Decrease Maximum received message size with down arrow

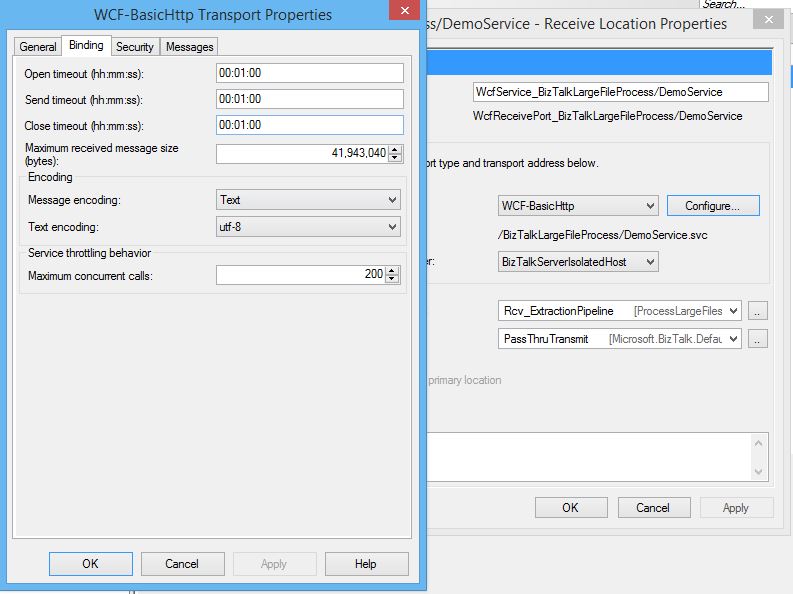[x=395, y=158]
